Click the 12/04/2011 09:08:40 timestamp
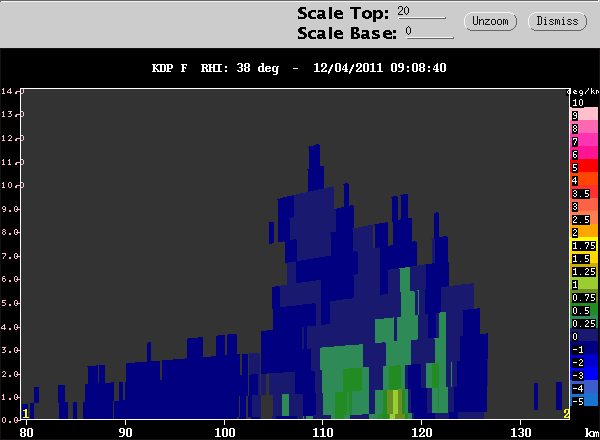Image resolution: width=600 pixels, height=440 pixels. tap(380, 68)
